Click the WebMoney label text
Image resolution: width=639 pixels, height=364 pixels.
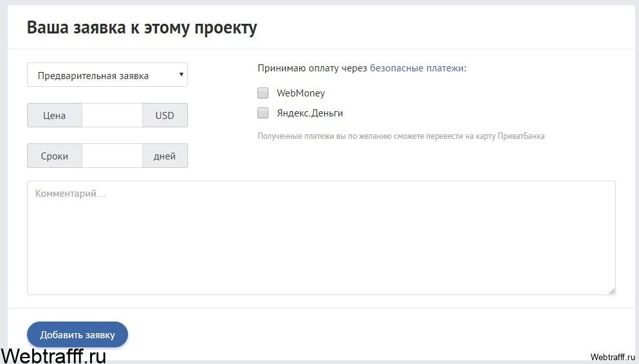301,93
